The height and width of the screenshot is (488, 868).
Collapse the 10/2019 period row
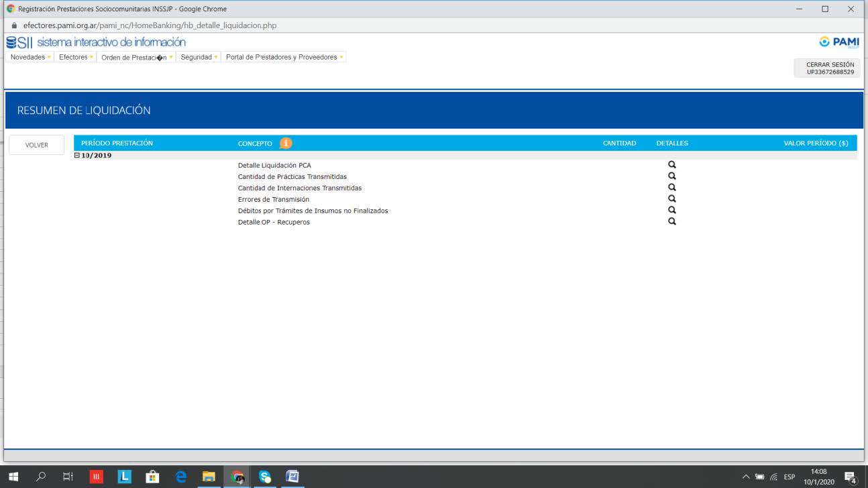77,156
